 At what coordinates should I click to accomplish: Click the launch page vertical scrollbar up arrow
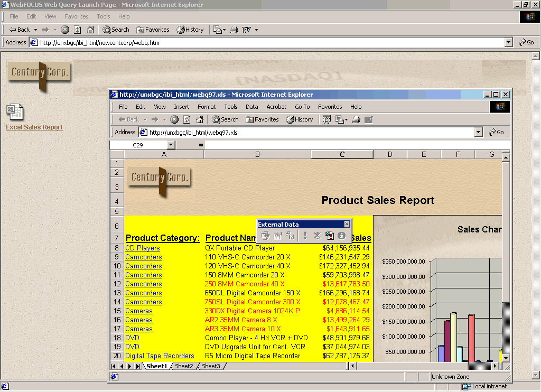click(536, 55)
